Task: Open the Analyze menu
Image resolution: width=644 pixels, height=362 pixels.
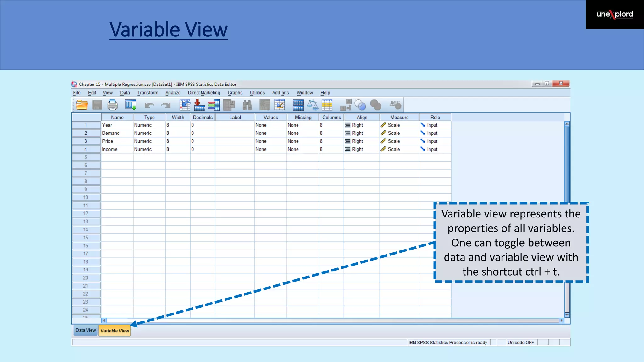Action: click(x=173, y=93)
